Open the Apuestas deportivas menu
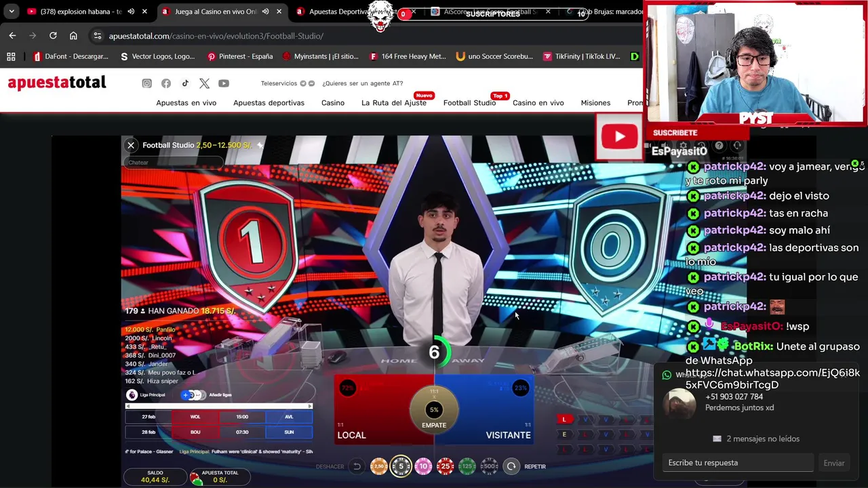 [x=269, y=103]
